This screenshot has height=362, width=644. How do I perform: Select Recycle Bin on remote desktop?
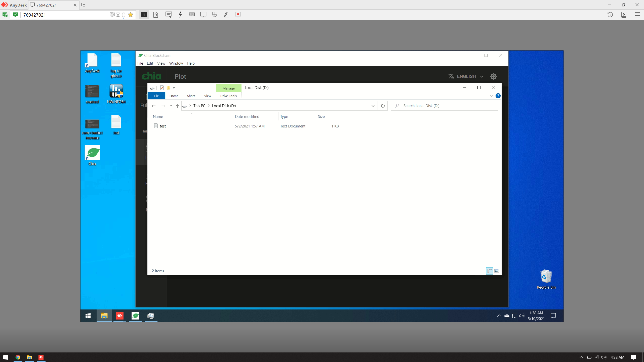[546, 280]
